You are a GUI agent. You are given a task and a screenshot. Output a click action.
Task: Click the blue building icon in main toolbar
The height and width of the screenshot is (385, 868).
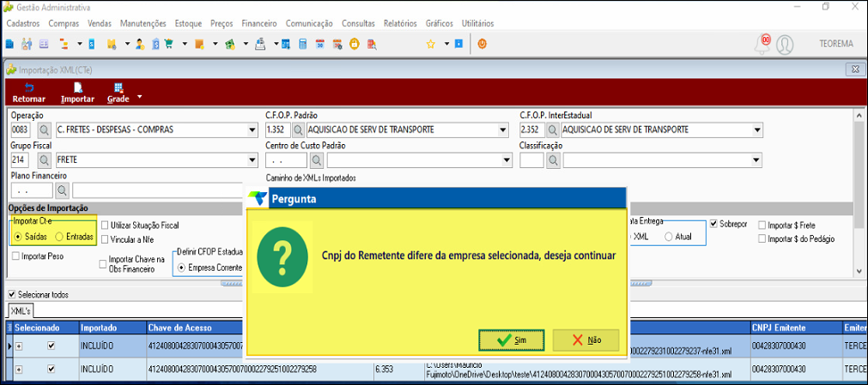9,45
